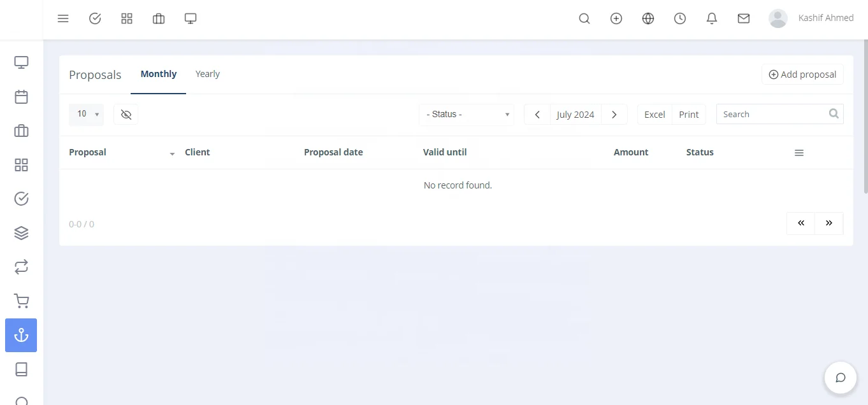Viewport: 868px width, 405px height.
Task: Click the Amount column header
Action: (631, 152)
